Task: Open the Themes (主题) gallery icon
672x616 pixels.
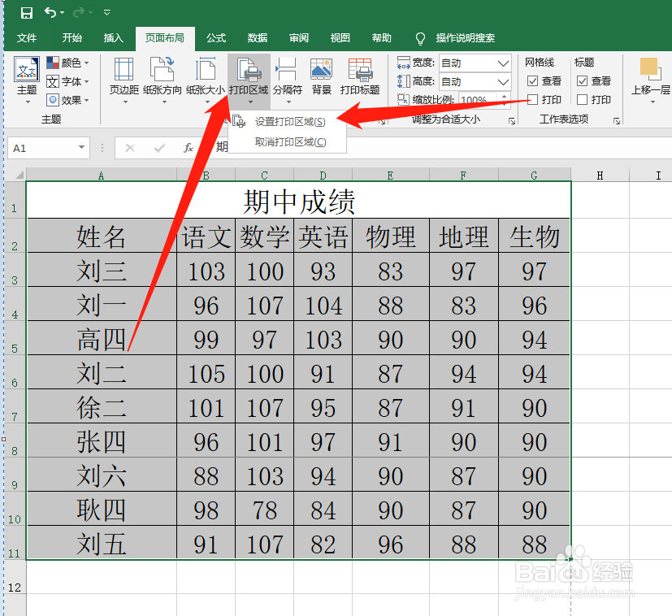Action: (27, 68)
